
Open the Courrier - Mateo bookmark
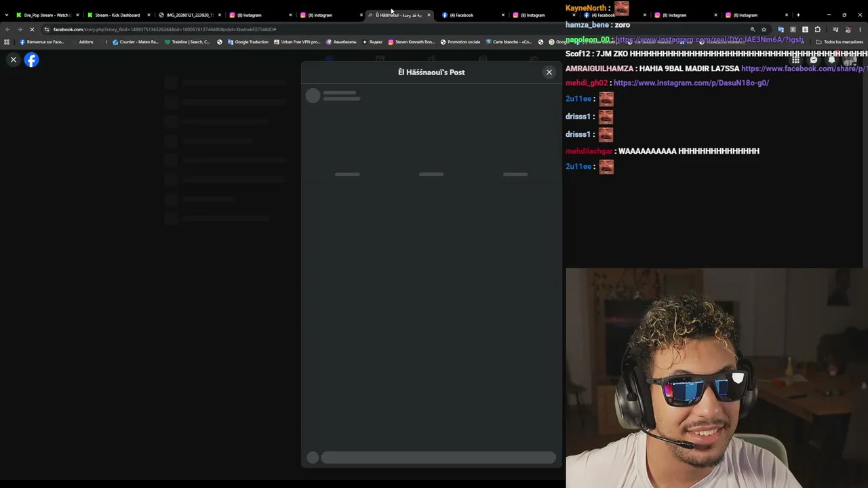tap(136, 42)
